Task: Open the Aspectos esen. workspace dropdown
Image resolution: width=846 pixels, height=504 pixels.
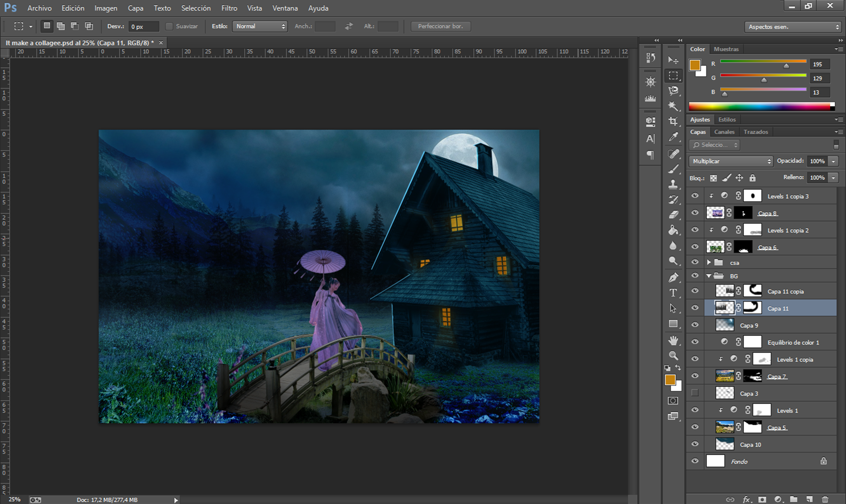Action: (x=792, y=27)
